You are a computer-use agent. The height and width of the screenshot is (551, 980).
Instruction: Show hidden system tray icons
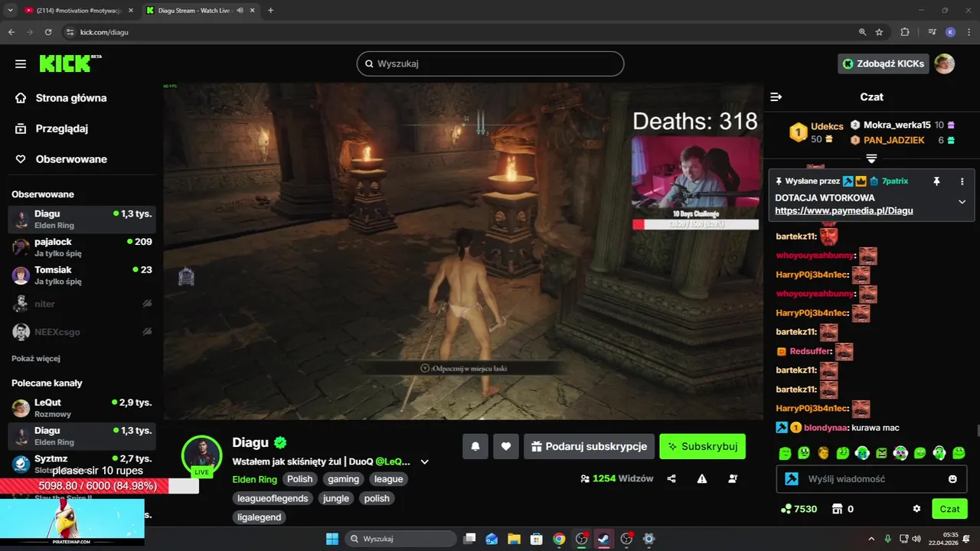(x=872, y=539)
